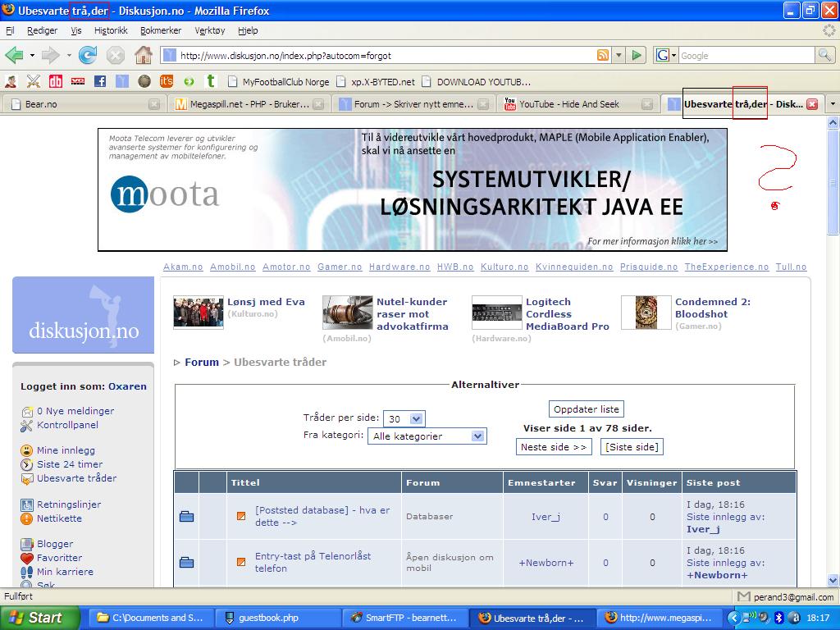Click the [Siste side] button

pyautogui.click(x=632, y=447)
